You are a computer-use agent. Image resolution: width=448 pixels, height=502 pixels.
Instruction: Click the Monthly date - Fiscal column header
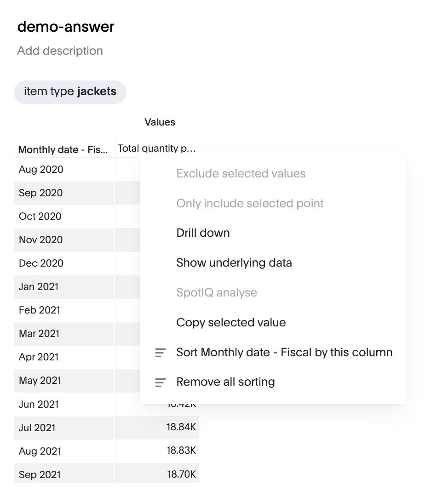pyautogui.click(x=63, y=149)
